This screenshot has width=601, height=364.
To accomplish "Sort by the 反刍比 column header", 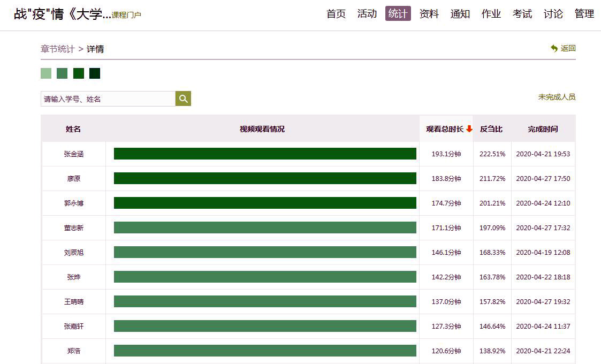I will click(491, 129).
